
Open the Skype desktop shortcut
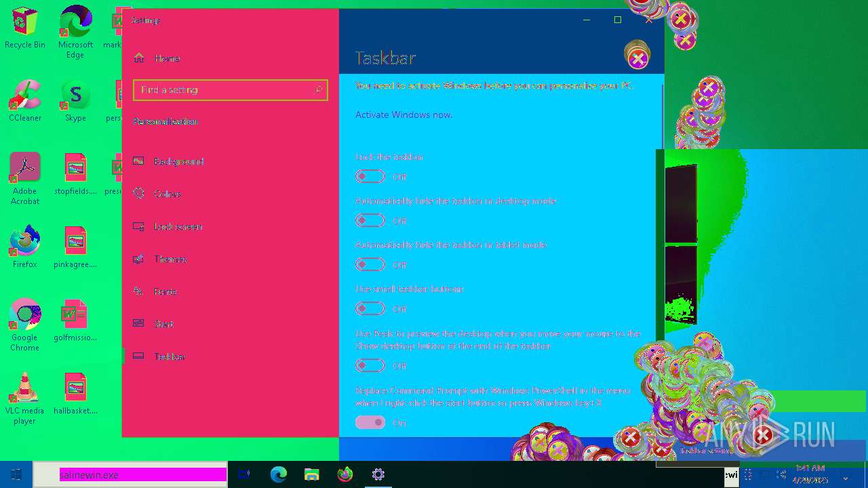(75, 101)
